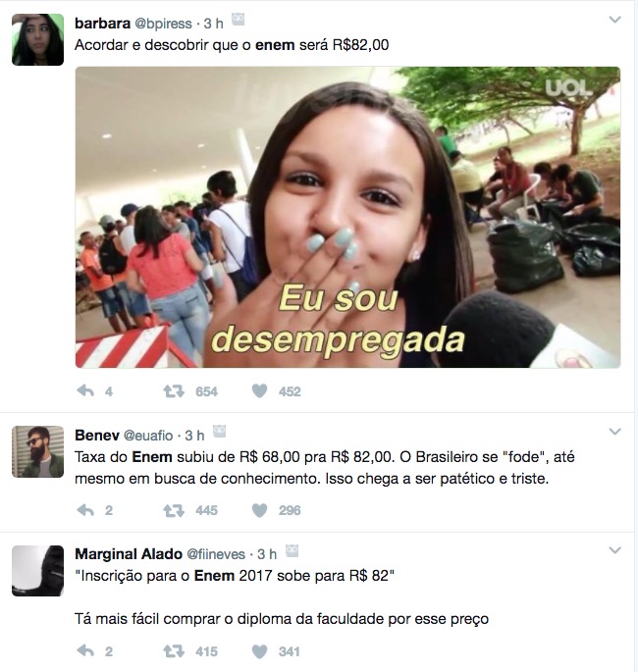The image size is (638, 672).
Task: Retweet Benev's tweet with 445 retweets
Action: pyautogui.click(x=174, y=510)
